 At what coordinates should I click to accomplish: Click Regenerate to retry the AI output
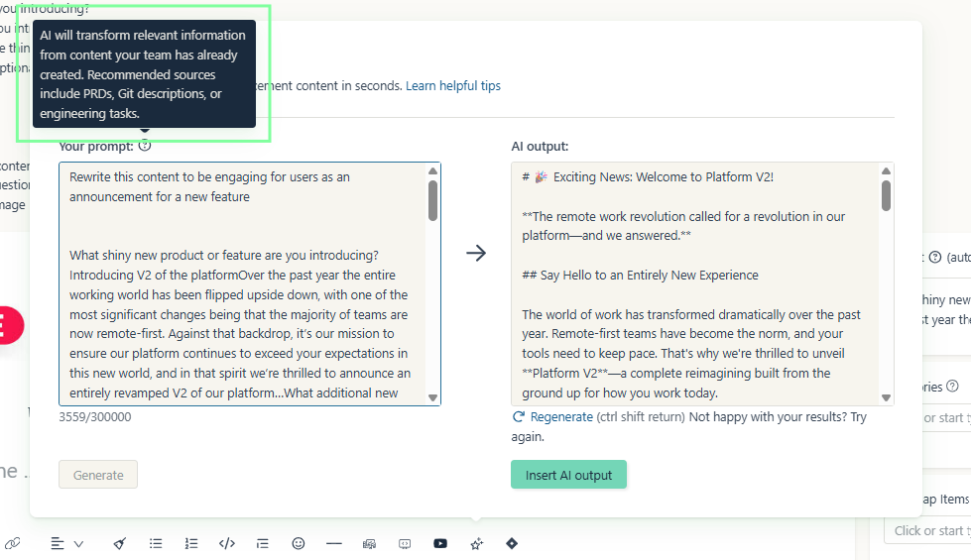pyautogui.click(x=560, y=417)
